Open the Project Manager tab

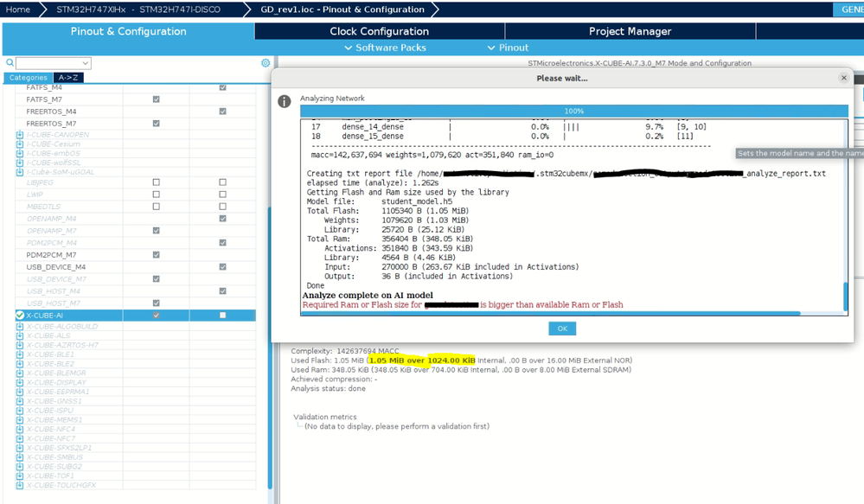point(630,31)
